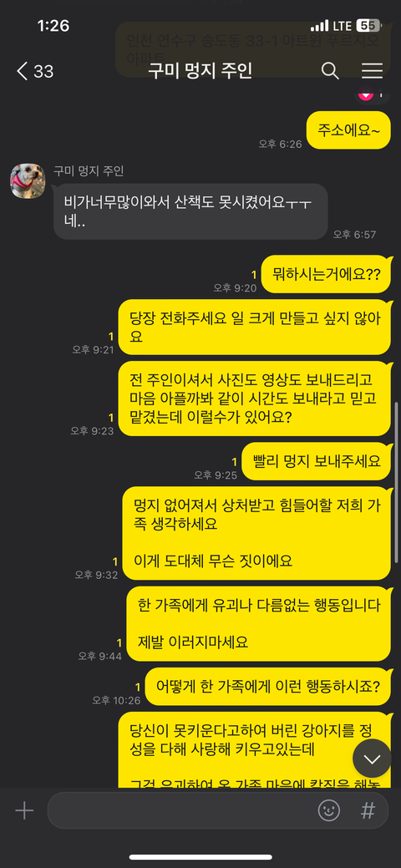Tap the 뭐하시는거에요?? message bubble
401x868 pixels.
tap(327, 274)
